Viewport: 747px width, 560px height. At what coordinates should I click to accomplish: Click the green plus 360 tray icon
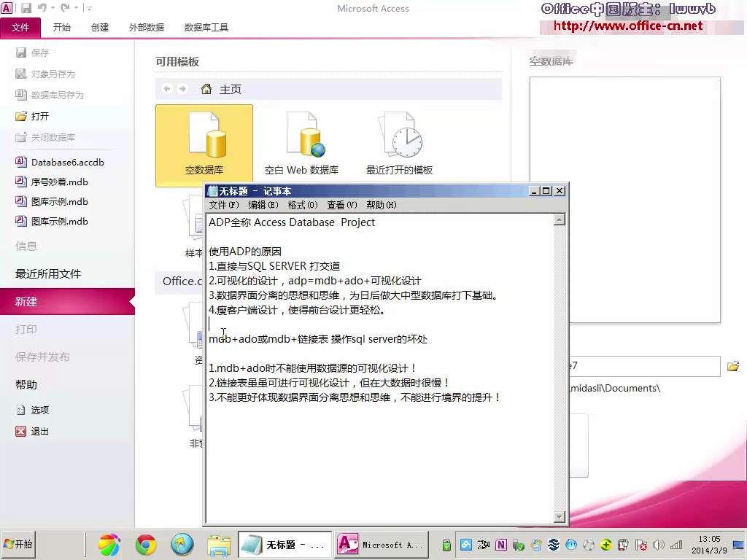pyautogui.click(x=606, y=545)
